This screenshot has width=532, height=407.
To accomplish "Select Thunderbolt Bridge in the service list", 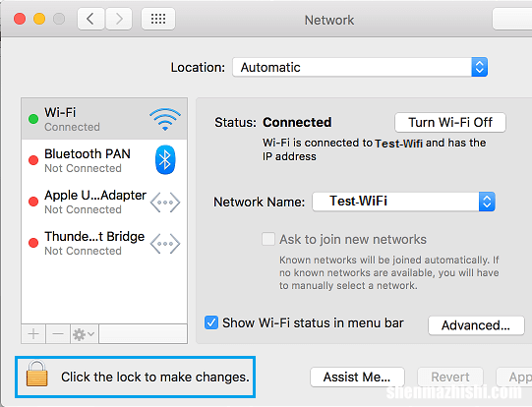I will (x=104, y=243).
